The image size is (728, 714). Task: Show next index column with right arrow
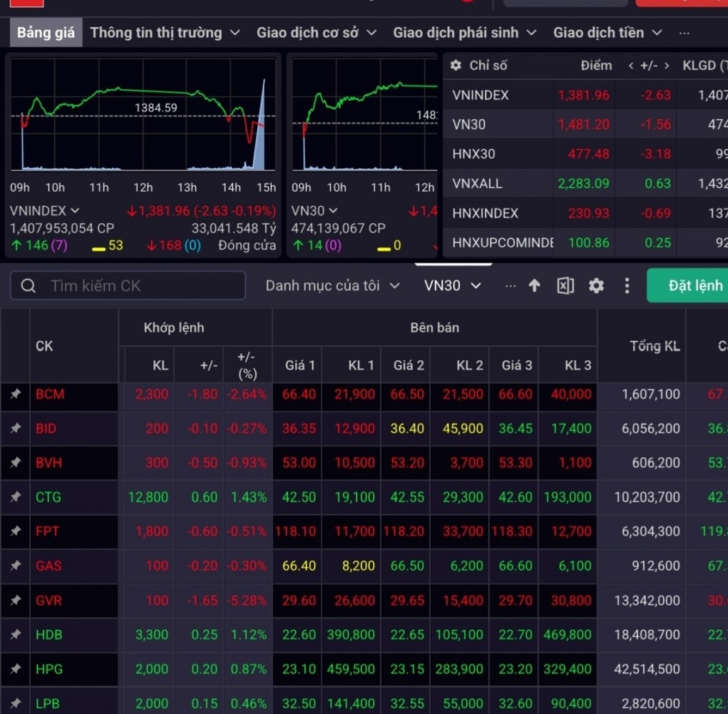pyautogui.click(x=667, y=66)
